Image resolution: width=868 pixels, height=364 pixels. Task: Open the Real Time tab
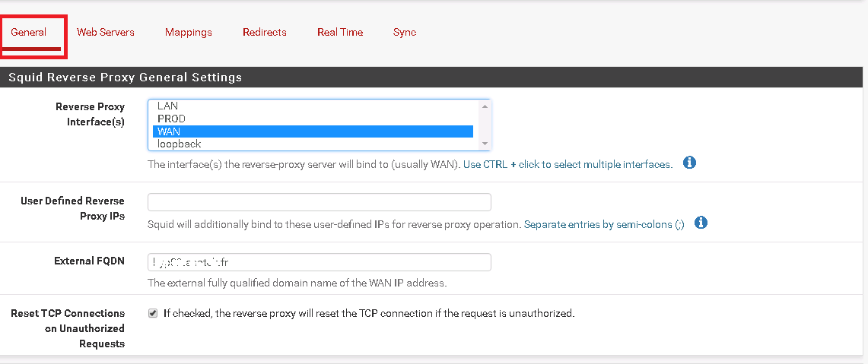click(x=340, y=32)
